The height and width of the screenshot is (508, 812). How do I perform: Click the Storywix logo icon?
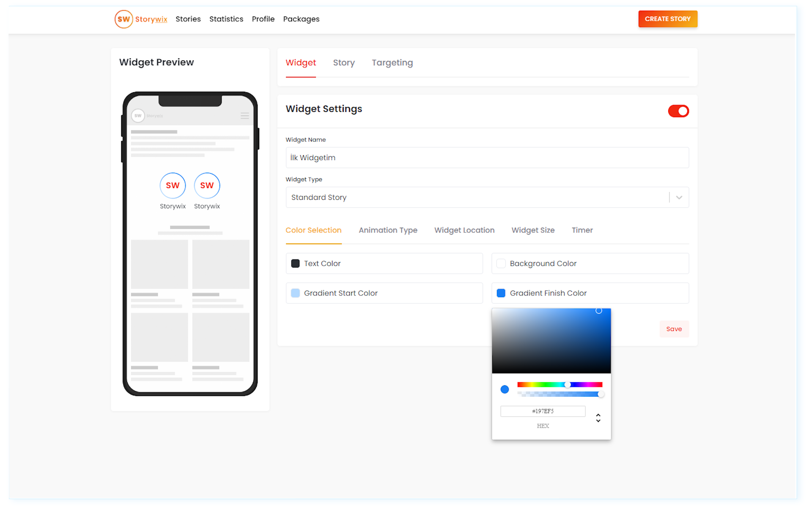pyautogui.click(x=123, y=19)
